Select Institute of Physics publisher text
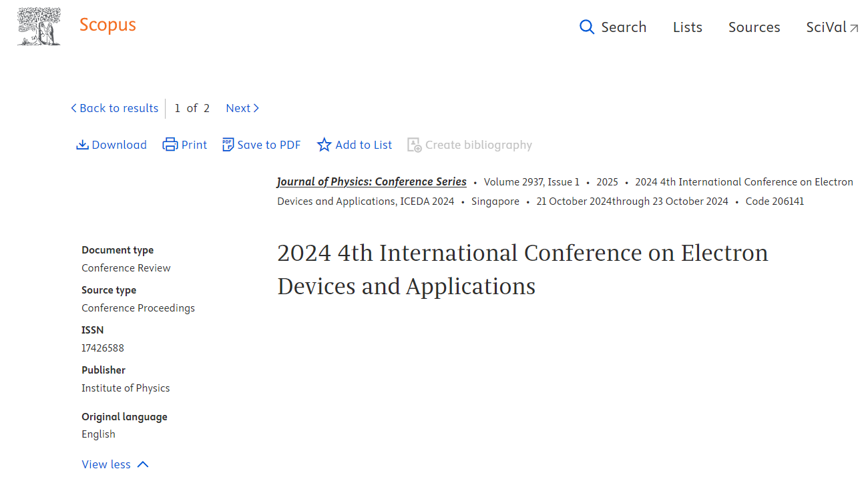This screenshot has height=493, width=868. click(x=126, y=388)
